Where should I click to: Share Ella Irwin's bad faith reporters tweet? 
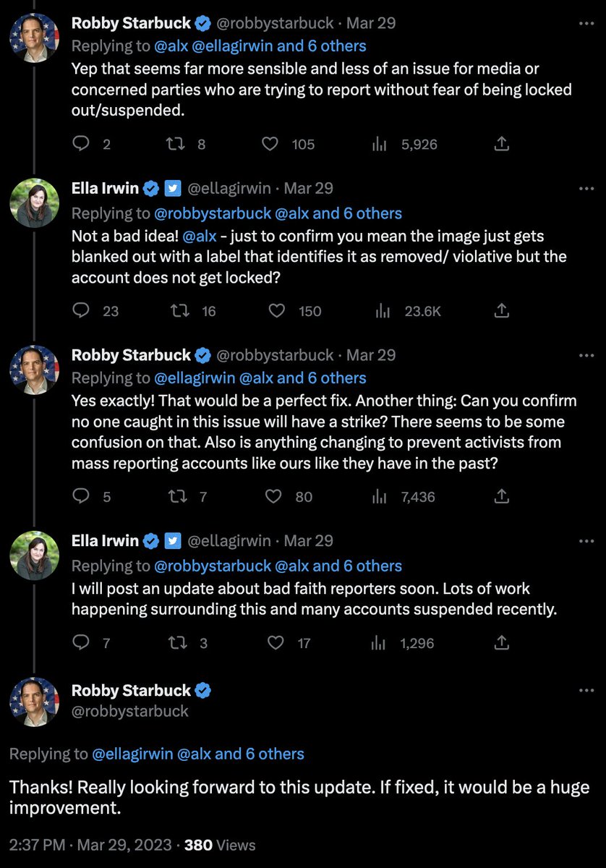[x=500, y=642]
